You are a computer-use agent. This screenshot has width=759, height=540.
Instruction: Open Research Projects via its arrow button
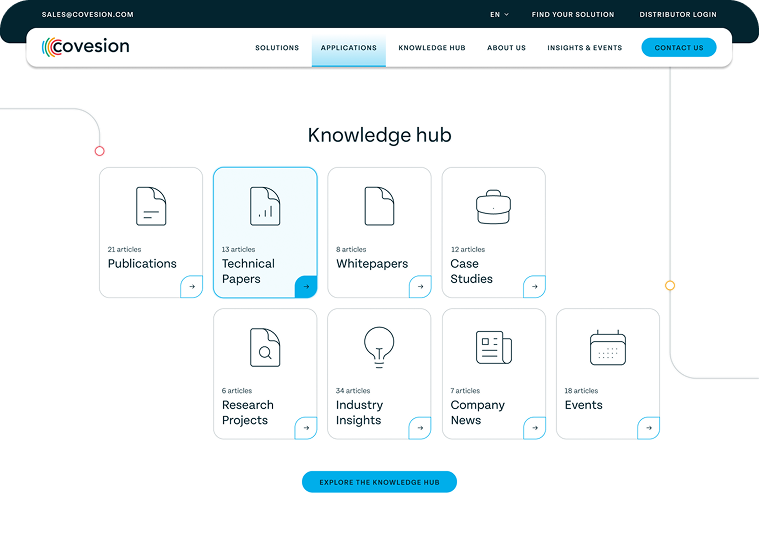coord(306,428)
